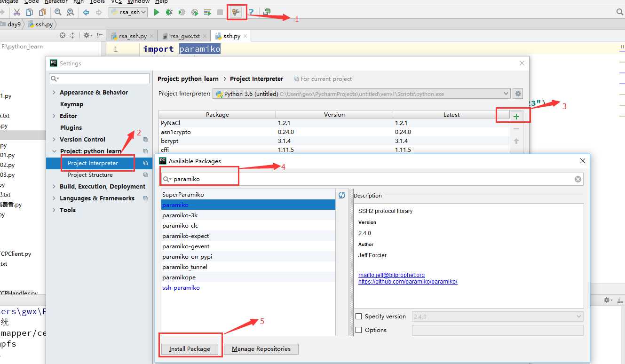Reload the available packages list
The image size is (625, 364).
pos(342,195)
